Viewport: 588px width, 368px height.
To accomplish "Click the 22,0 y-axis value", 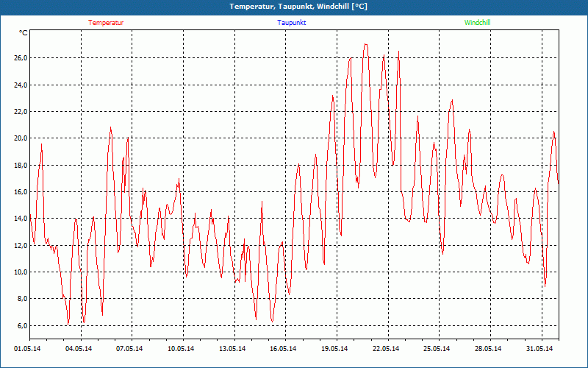I will click(21, 112).
